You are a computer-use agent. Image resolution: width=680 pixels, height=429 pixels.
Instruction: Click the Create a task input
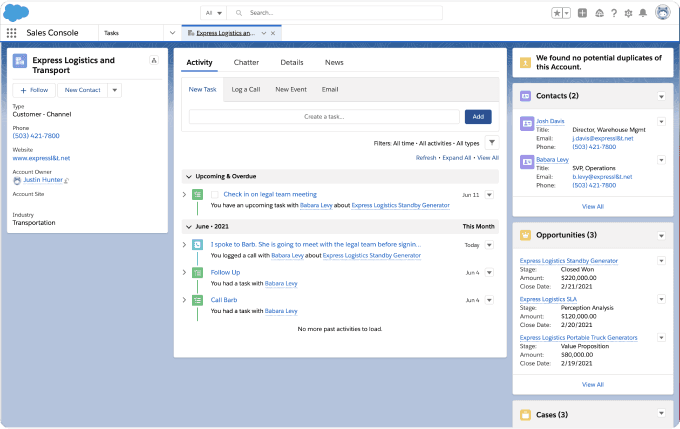(x=324, y=117)
